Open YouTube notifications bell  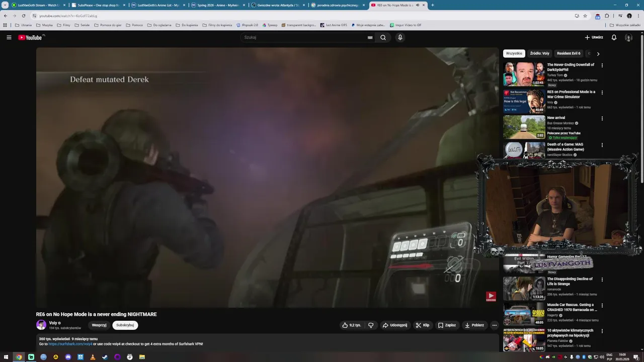(614, 37)
